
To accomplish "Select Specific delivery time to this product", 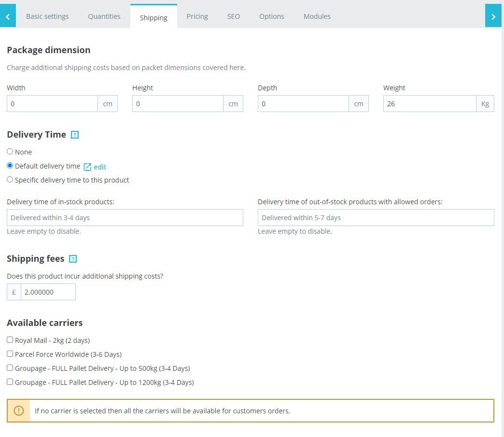I will pos(10,180).
